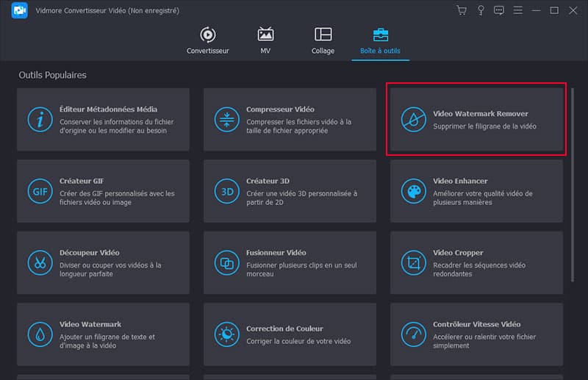Switch to the Convertisseur tab
Screen dimensions: 588x380
208,41
